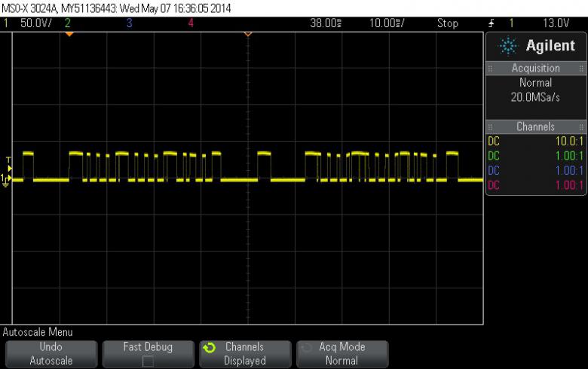588x369 pixels.
Task: Select channel 4 indicator in top bar
Action: pos(190,23)
